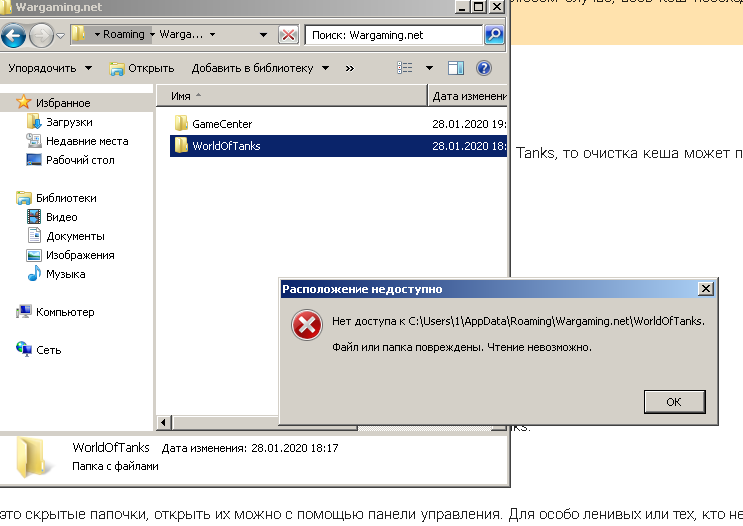Click the red error icon in dialog
Viewport: 743px width, 526px height.
click(307, 325)
